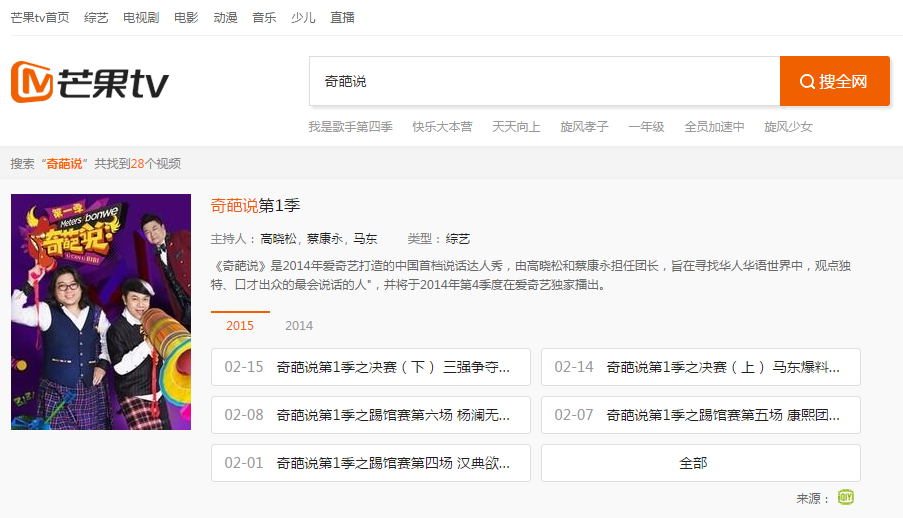903x518 pixels.
Task: Select hot search 旋风孝子
Action: click(x=585, y=127)
